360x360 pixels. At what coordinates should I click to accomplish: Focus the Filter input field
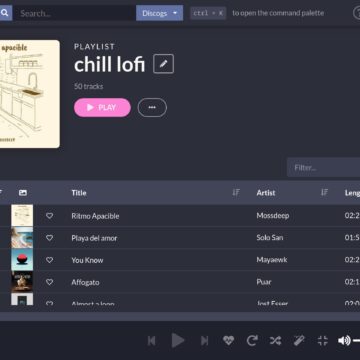pyautogui.click(x=323, y=167)
